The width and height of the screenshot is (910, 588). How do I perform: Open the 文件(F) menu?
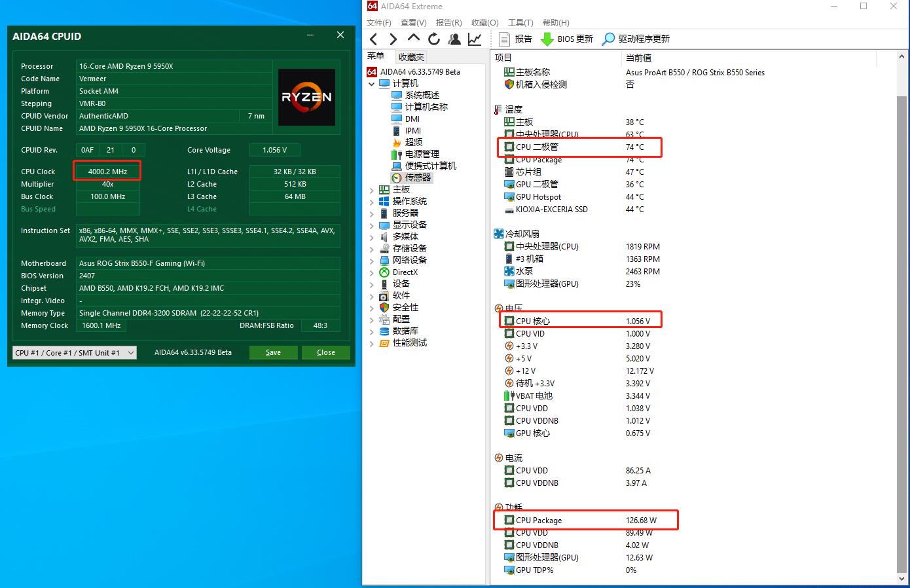tap(379, 23)
